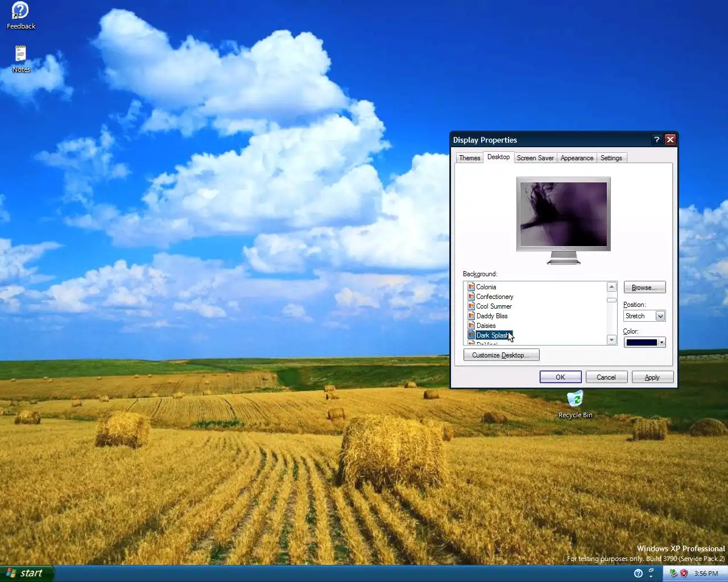Select the Recycle Bin desktop icon
The height and width of the screenshot is (582, 728).
coord(575,404)
